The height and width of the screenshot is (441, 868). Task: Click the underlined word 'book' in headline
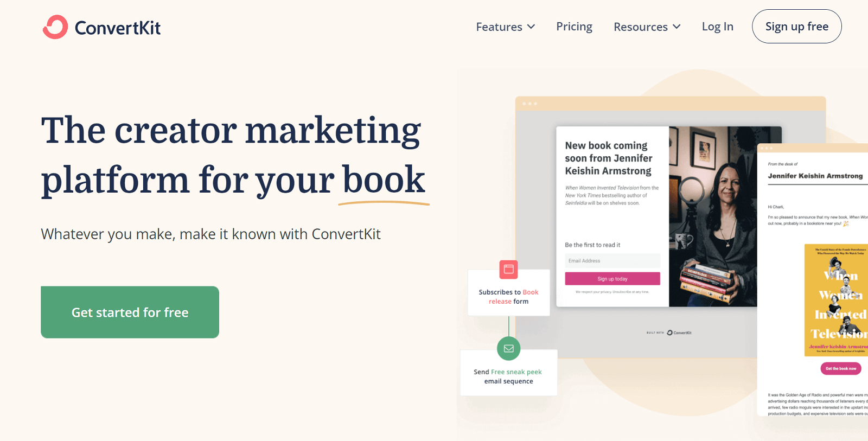tap(384, 180)
